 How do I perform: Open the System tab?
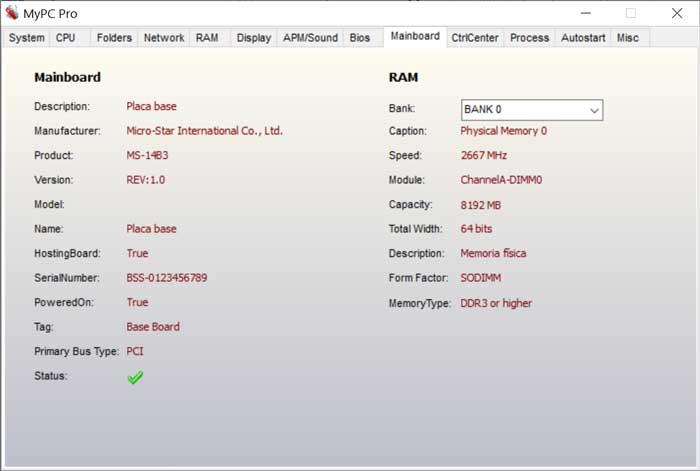(x=27, y=38)
